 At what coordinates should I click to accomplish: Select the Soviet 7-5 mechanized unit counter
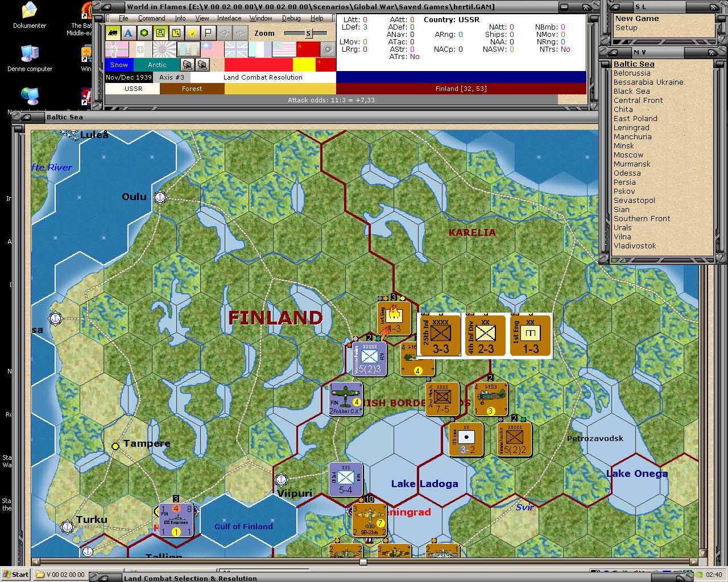[442, 399]
